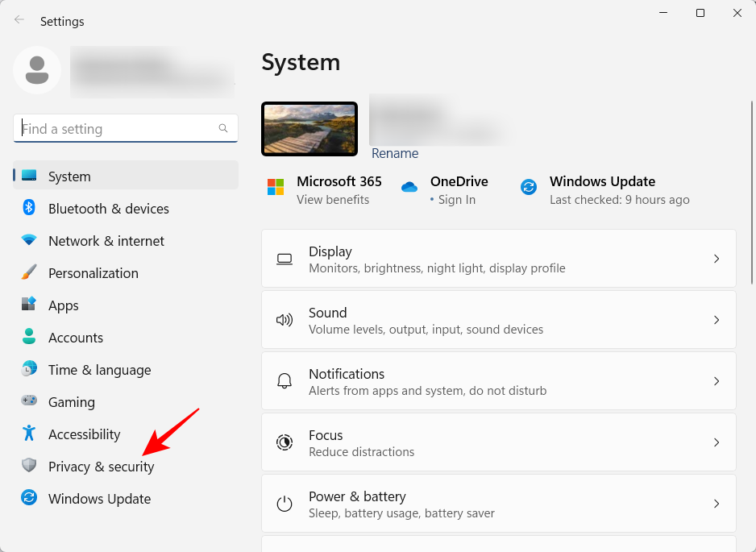This screenshot has width=756, height=552.
Task: Open Privacy & security from the sidebar
Action: 102,467
